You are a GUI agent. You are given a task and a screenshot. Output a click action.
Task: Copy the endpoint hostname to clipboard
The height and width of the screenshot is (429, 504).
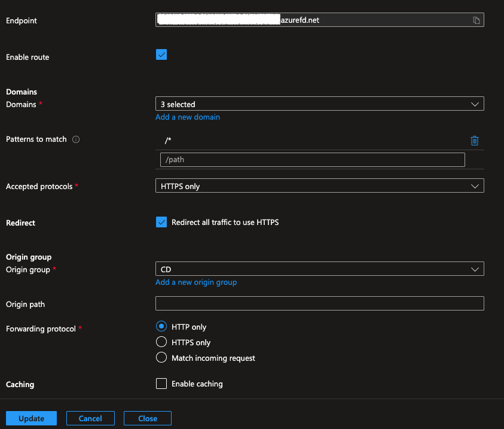[476, 20]
